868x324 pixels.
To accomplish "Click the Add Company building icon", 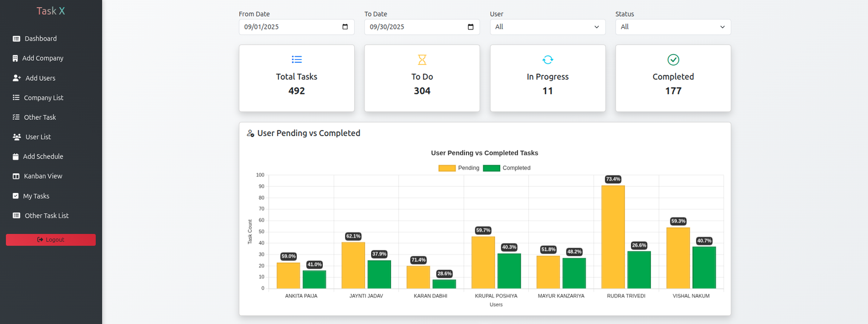I will 15,59.
